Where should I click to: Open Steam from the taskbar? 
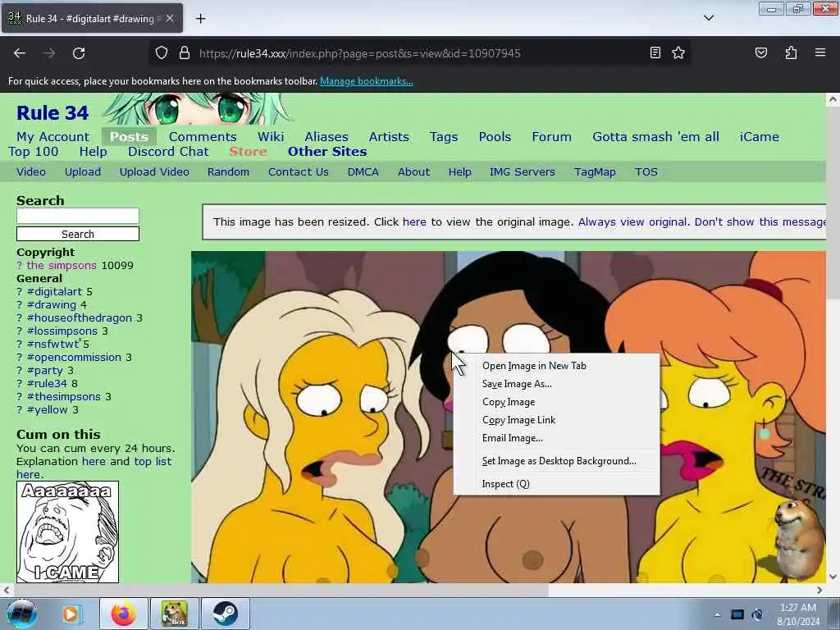(x=226, y=614)
